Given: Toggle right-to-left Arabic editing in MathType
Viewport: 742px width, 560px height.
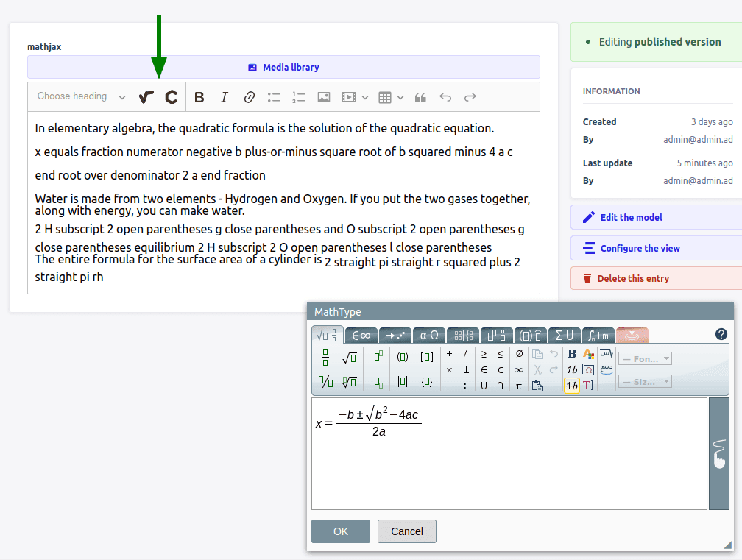Looking at the screenshot, I should (x=607, y=354).
